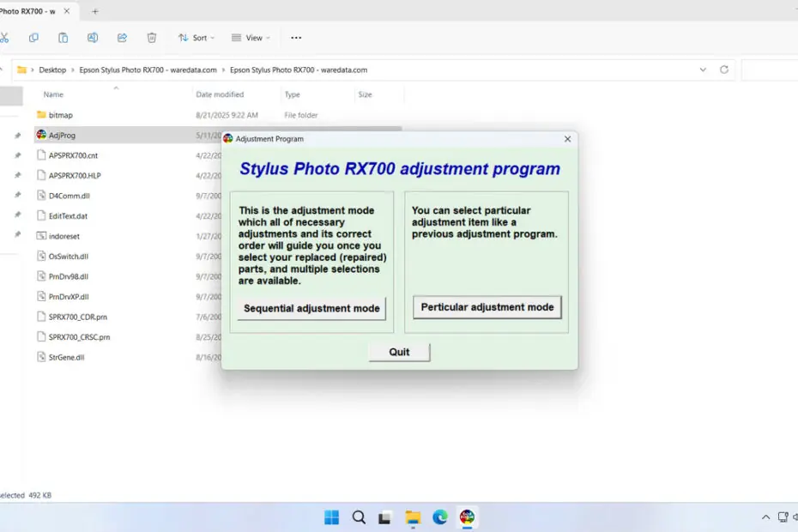This screenshot has width=798, height=532.
Task: Click the Share icon in the toolbar
Action: (x=122, y=38)
